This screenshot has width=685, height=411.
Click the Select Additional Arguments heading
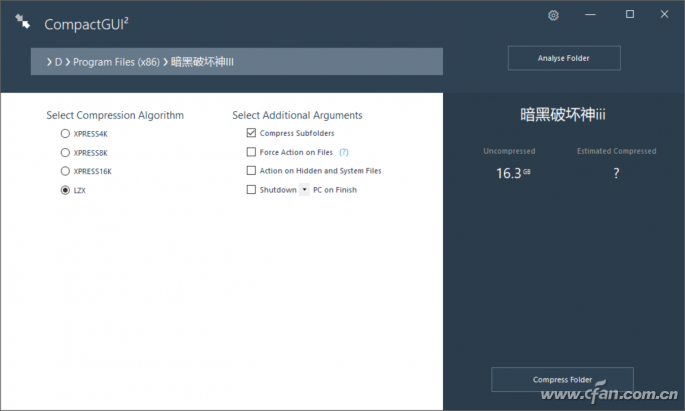click(297, 115)
